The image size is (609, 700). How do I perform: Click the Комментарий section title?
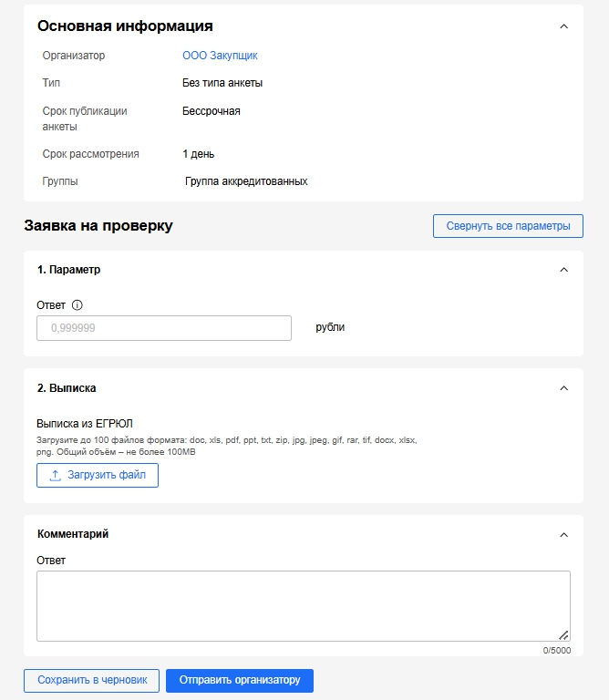click(x=79, y=534)
